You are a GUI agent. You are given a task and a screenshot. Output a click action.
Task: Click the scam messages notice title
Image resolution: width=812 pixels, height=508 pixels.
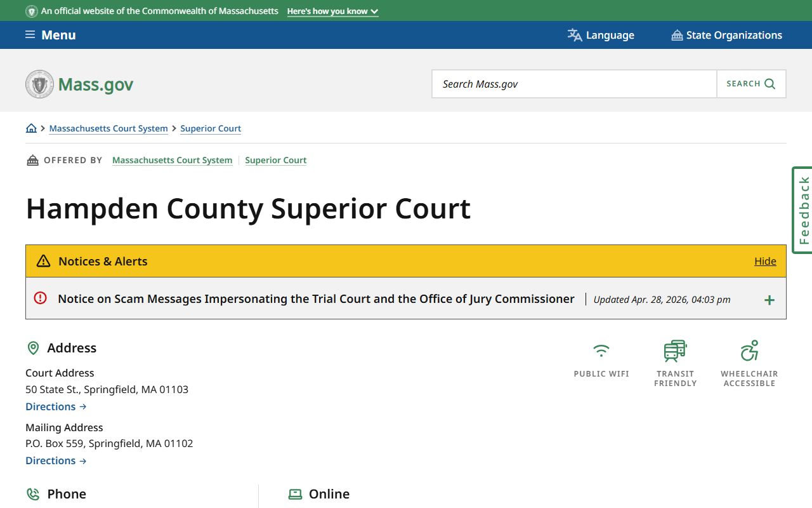click(316, 298)
